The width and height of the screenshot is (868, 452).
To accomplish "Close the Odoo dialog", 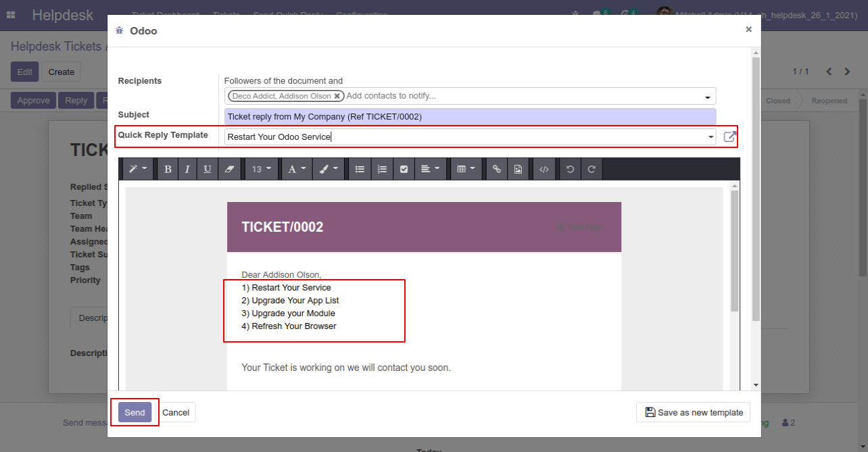I will click(748, 29).
